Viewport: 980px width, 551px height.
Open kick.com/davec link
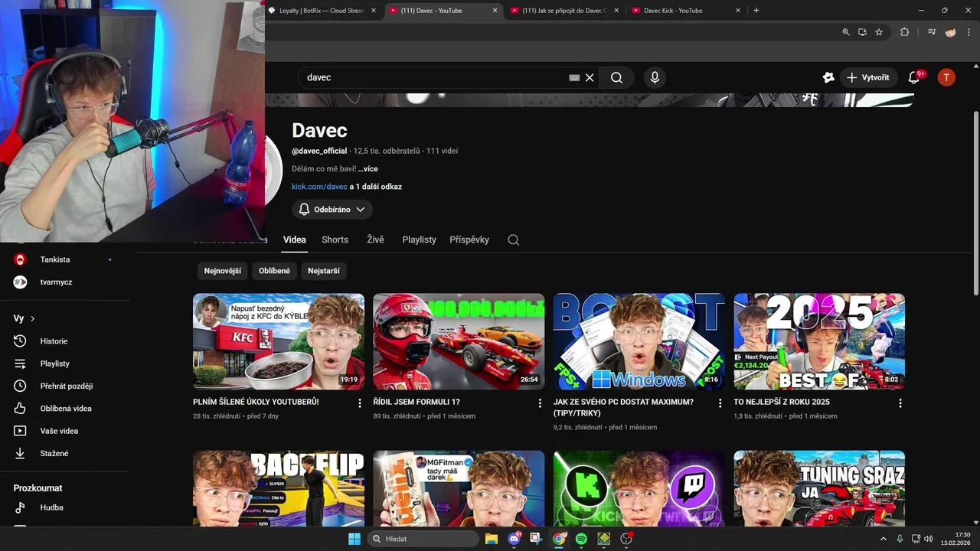pos(319,187)
